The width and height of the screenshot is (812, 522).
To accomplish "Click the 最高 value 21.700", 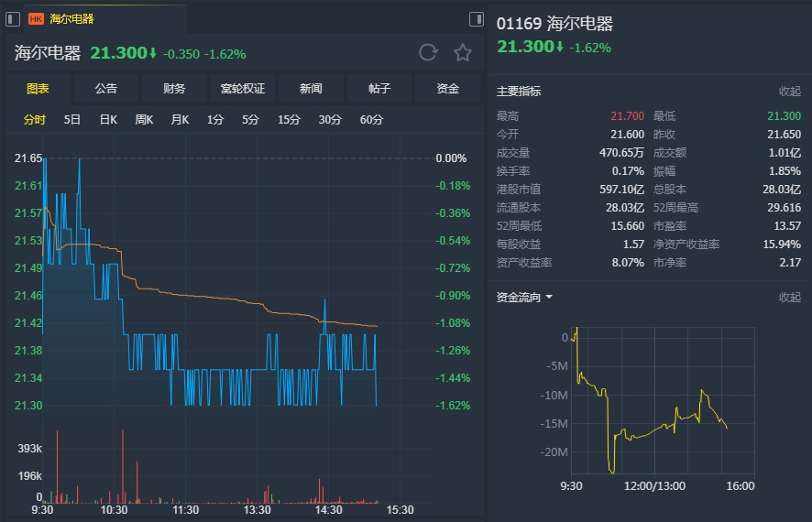I will [627, 116].
